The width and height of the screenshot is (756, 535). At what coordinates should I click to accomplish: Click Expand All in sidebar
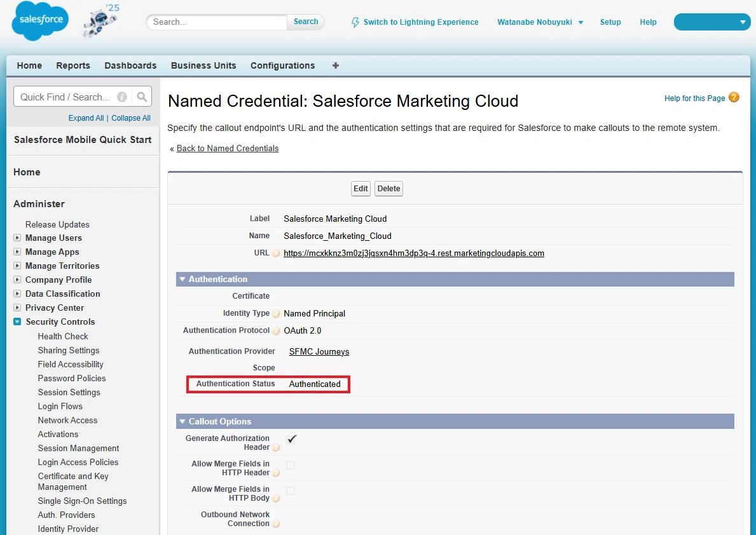86,118
